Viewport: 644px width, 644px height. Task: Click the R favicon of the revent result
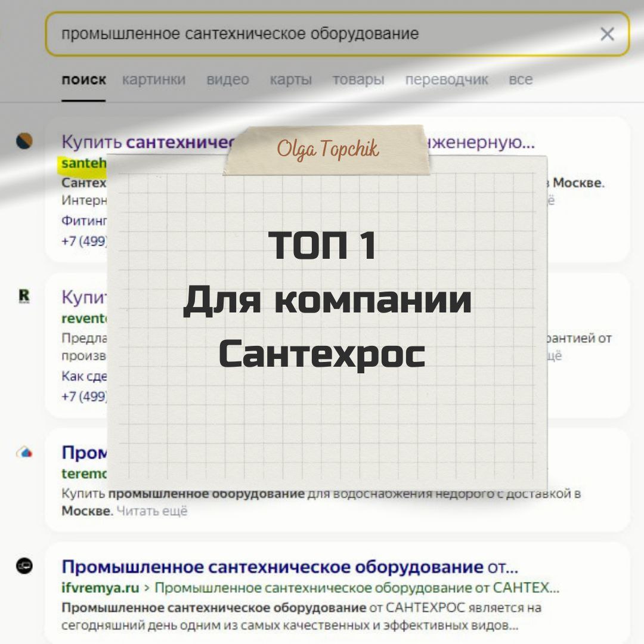[24, 296]
